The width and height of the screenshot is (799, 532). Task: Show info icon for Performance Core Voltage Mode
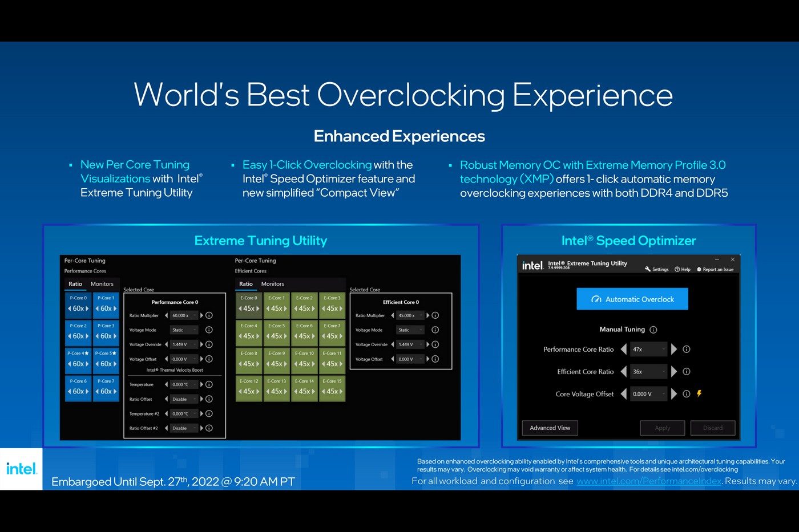[209, 330]
